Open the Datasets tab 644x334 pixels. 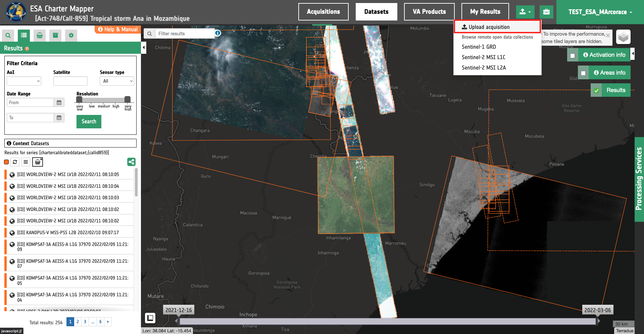(x=377, y=12)
